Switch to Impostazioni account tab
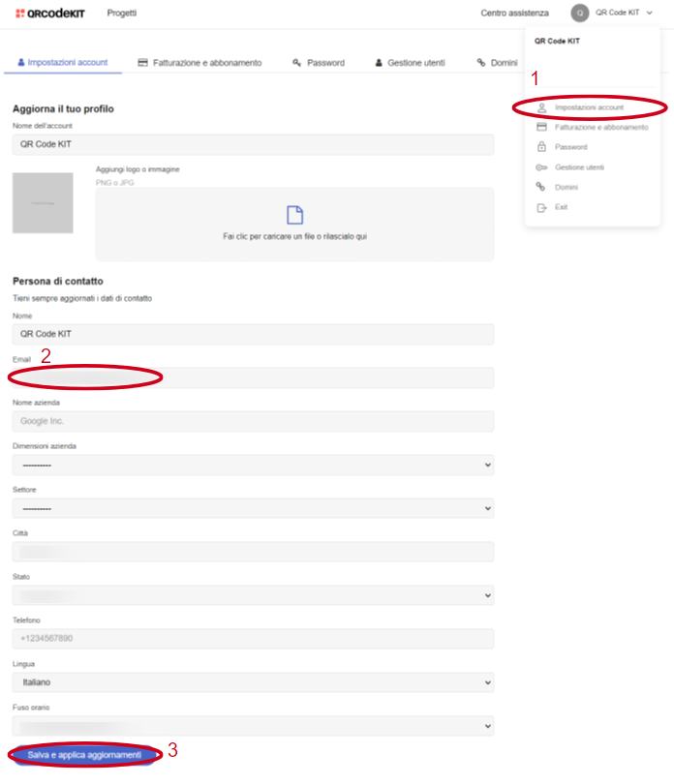 tap(63, 63)
